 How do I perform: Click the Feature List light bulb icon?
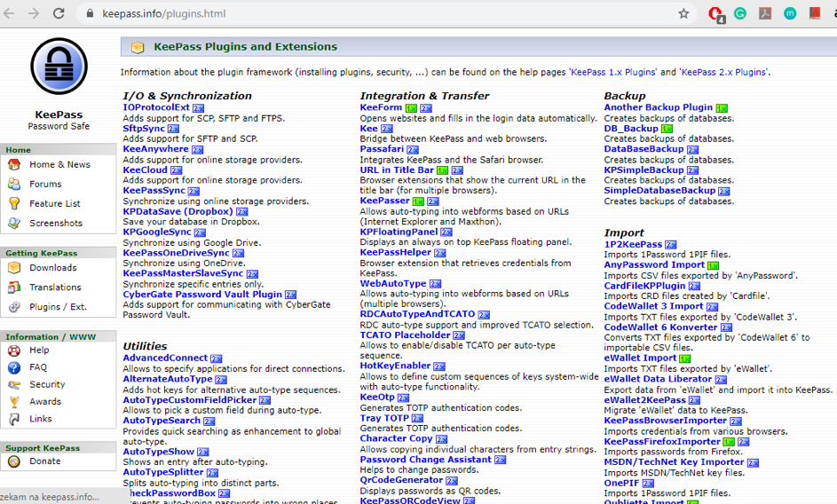[14, 203]
